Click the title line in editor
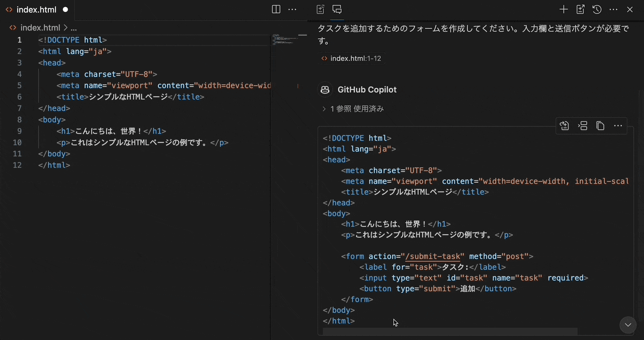 tap(130, 97)
